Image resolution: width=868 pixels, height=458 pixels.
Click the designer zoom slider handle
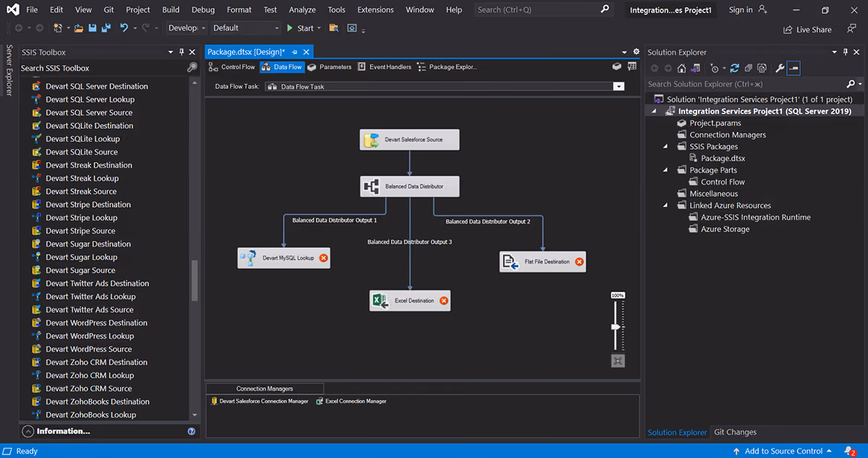616,327
